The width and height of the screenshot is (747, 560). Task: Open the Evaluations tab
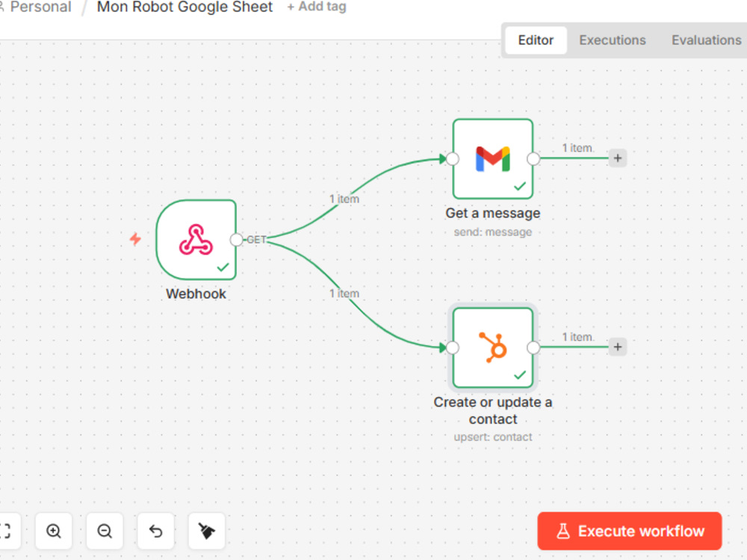pyautogui.click(x=706, y=40)
